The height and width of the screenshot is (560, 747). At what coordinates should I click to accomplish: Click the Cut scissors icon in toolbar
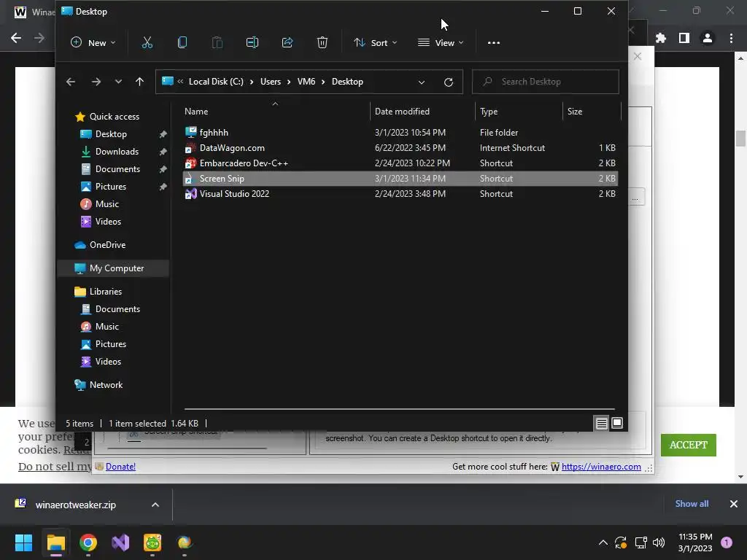click(147, 42)
